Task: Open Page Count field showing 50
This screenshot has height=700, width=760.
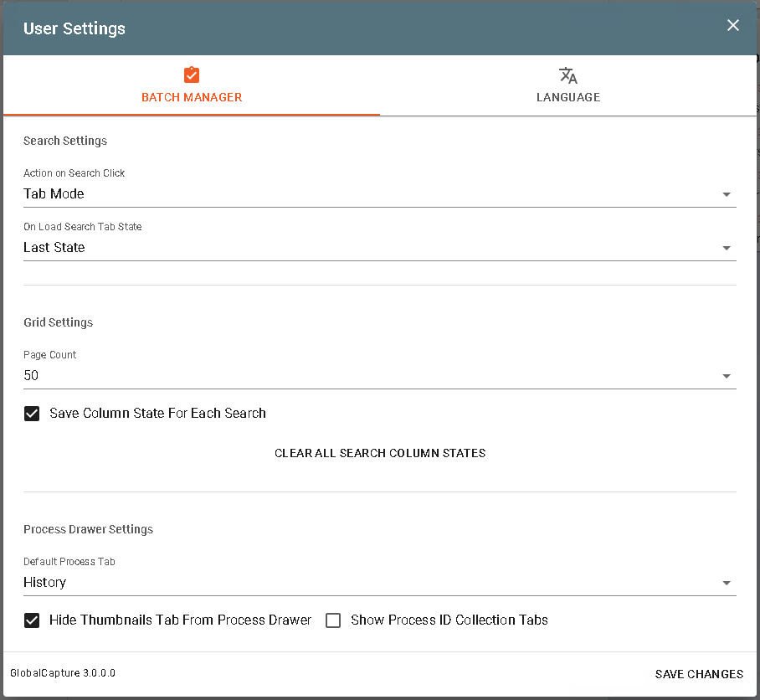Action: click(368, 376)
